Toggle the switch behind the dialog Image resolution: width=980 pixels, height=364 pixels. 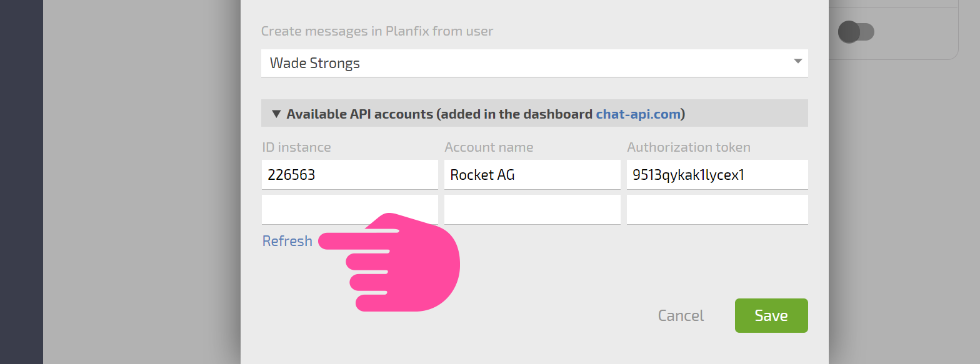(856, 32)
